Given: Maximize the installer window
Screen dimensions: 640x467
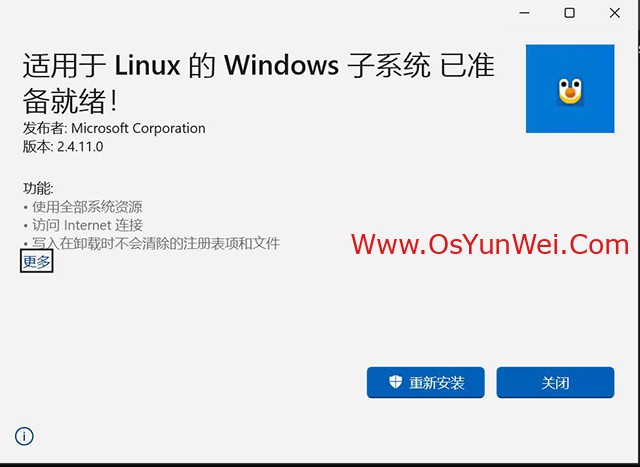Looking at the screenshot, I should pos(569,13).
